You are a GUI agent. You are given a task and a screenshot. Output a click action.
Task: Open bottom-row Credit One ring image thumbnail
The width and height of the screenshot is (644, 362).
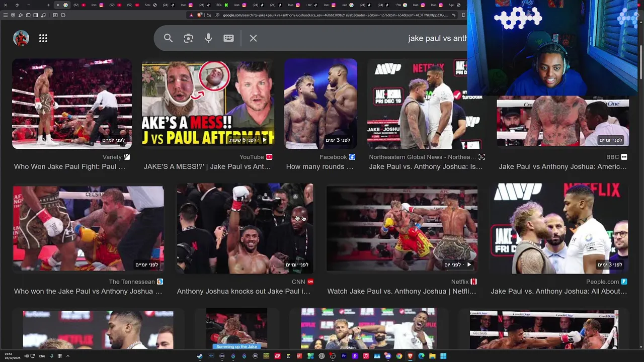pos(544,330)
